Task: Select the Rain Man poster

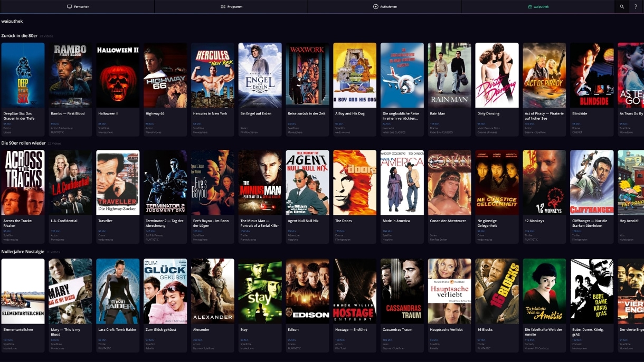Action: (450, 75)
